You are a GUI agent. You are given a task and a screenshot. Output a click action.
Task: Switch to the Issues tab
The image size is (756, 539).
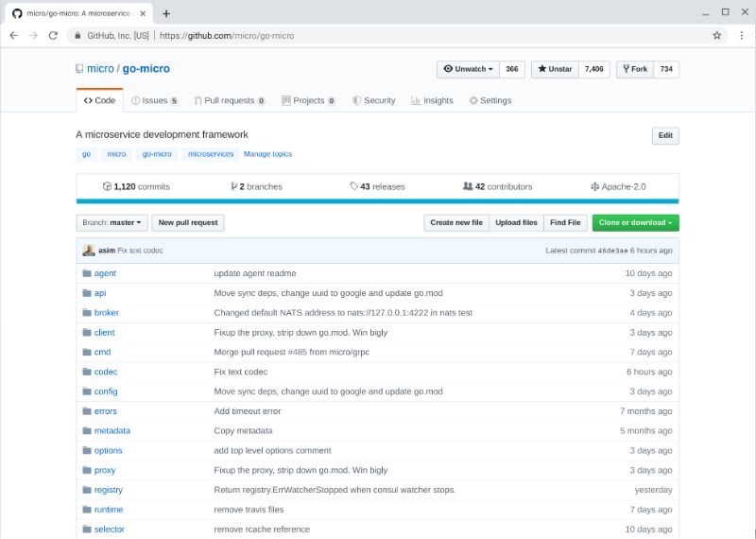coord(154,100)
